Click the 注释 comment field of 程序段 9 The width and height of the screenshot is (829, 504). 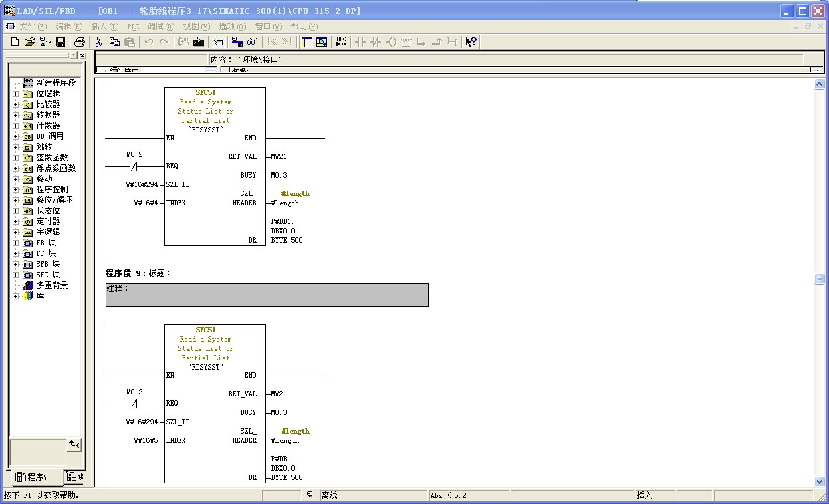click(x=267, y=295)
